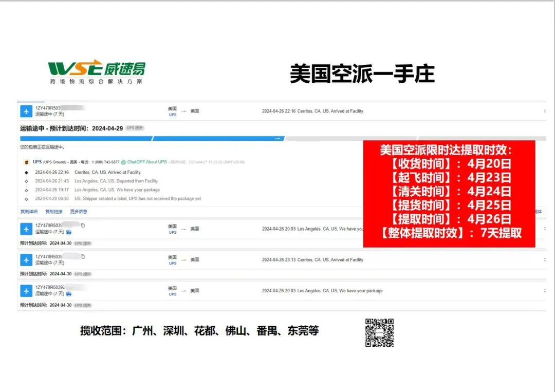Open 更多信息 to show more shipment information
555x392 pixels.
tap(80, 211)
